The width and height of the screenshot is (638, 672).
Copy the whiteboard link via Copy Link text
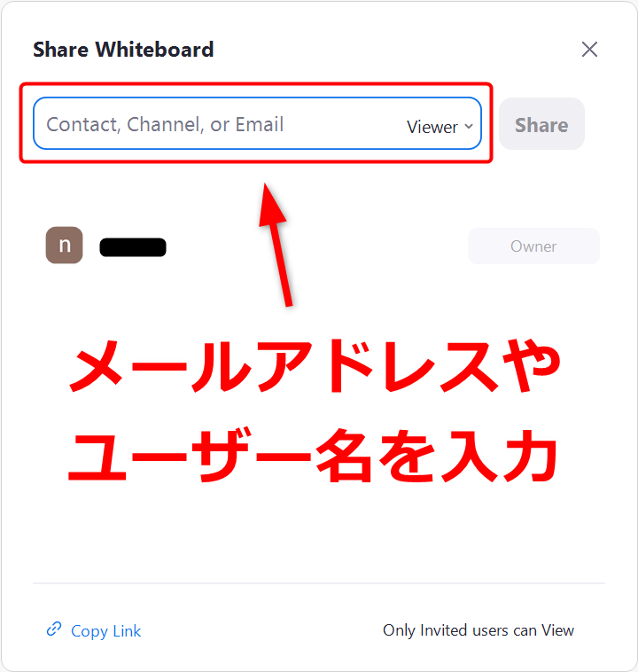[105, 631]
